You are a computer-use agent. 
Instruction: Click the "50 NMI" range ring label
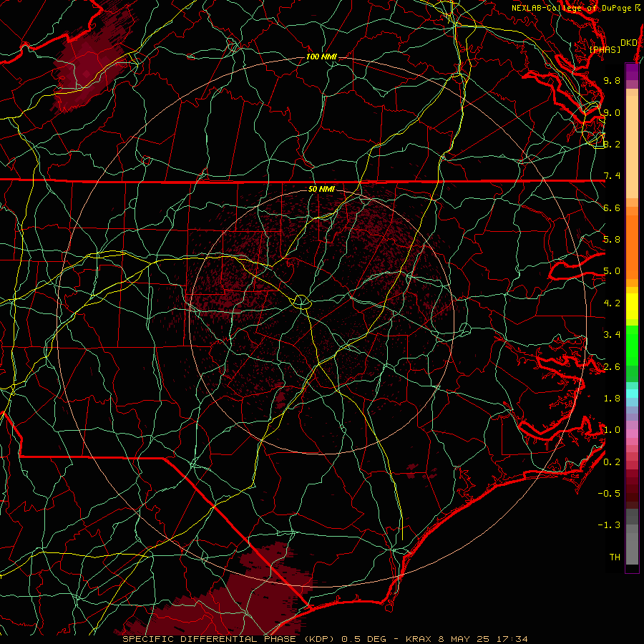(x=321, y=189)
